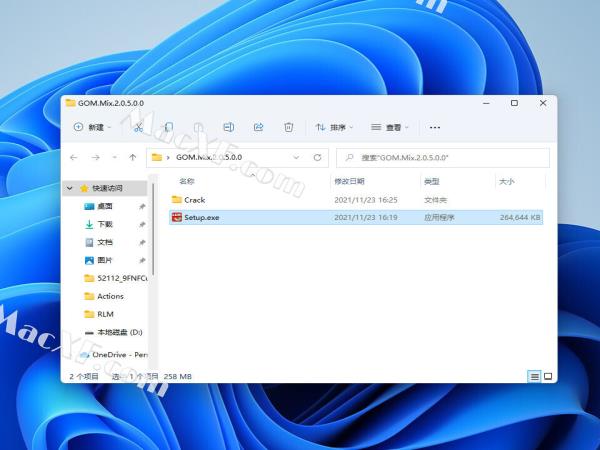Click the search box for GOM.Mix.2.0.5.0.0
This screenshot has height=450, width=600.
pos(443,158)
